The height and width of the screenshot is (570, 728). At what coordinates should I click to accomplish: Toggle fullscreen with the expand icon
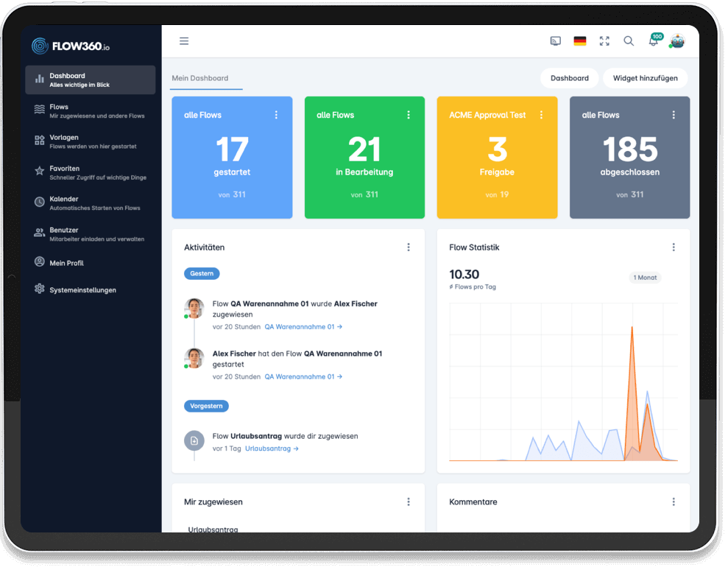point(604,41)
